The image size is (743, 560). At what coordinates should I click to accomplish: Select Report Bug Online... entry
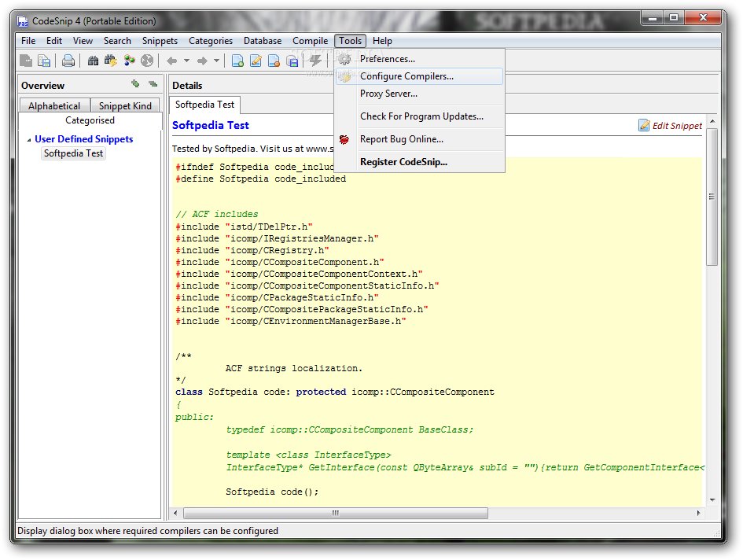click(x=419, y=139)
